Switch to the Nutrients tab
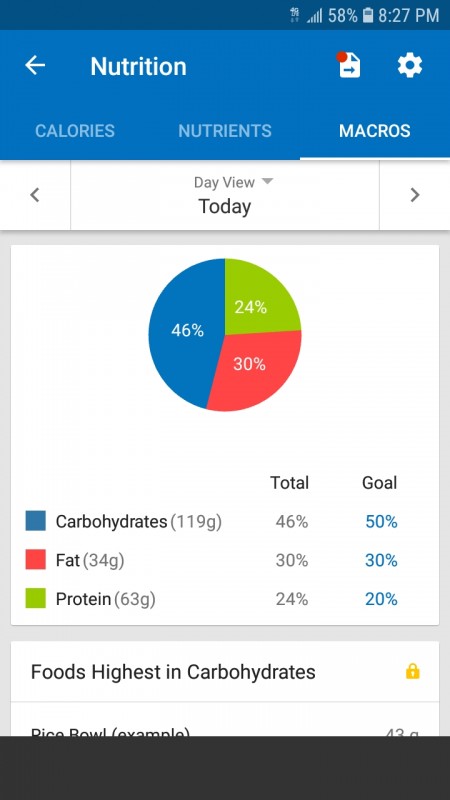The height and width of the screenshot is (800, 450). click(224, 131)
